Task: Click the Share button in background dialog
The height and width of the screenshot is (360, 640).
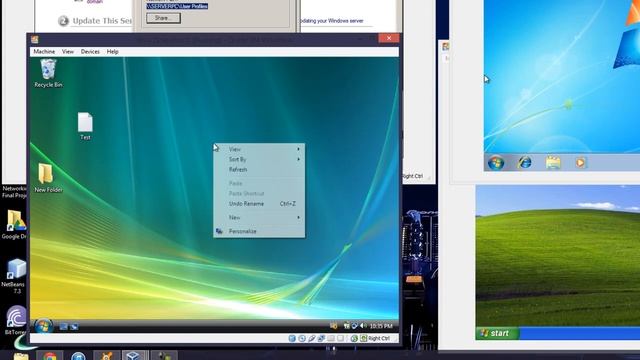Action: 163,18
